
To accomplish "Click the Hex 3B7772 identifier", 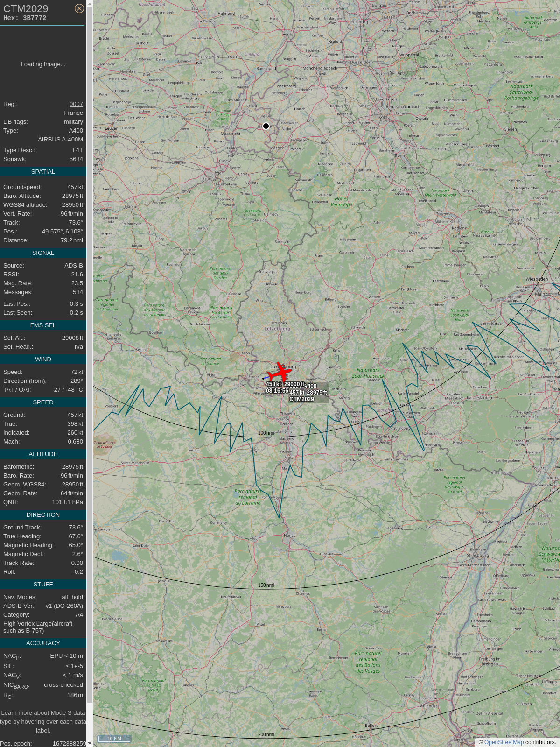I will click(25, 18).
